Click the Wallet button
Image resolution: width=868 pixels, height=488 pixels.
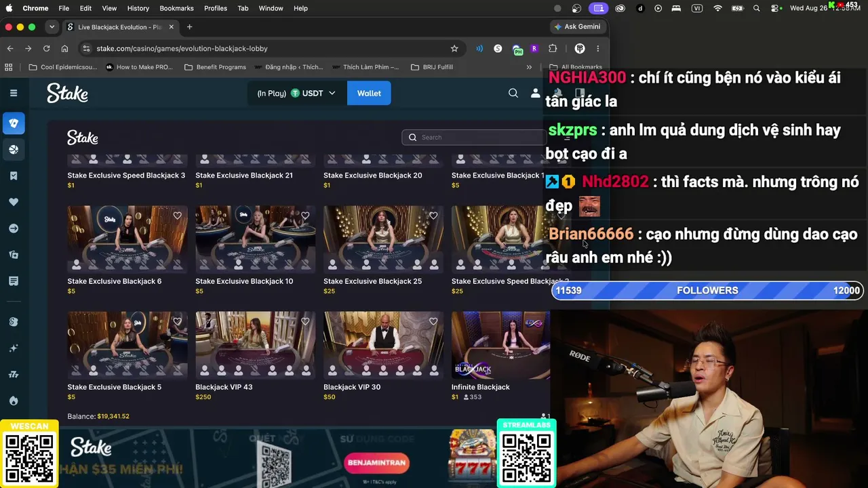tap(369, 93)
